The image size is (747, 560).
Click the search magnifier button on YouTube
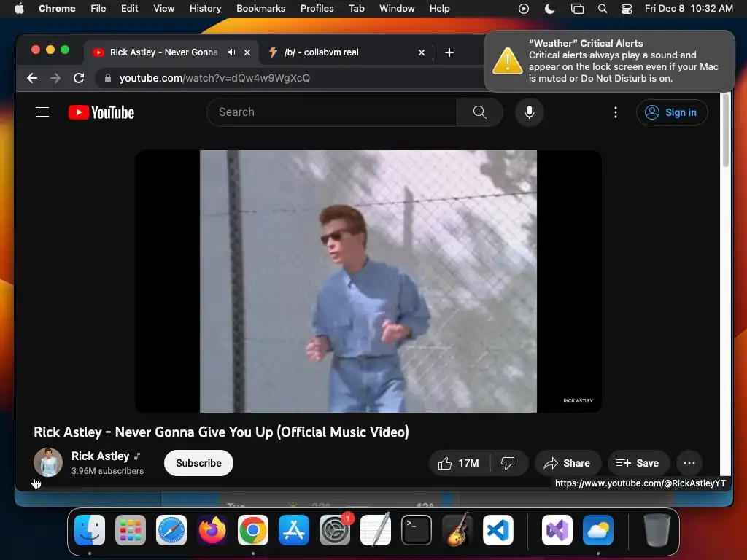(x=479, y=112)
